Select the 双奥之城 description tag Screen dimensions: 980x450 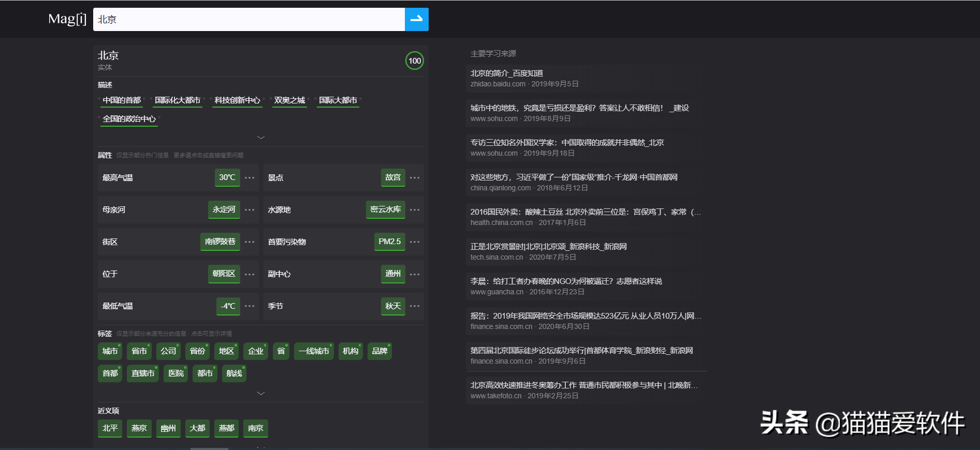click(x=289, y=100)
